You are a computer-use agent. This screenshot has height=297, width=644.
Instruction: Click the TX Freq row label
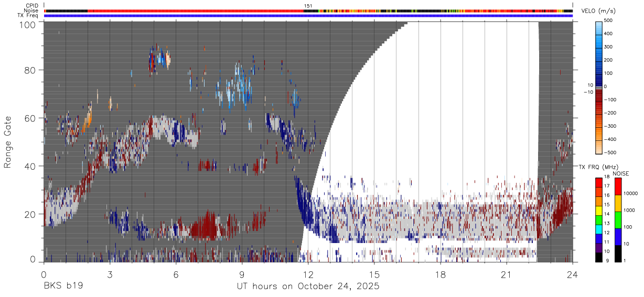point(28,15)
